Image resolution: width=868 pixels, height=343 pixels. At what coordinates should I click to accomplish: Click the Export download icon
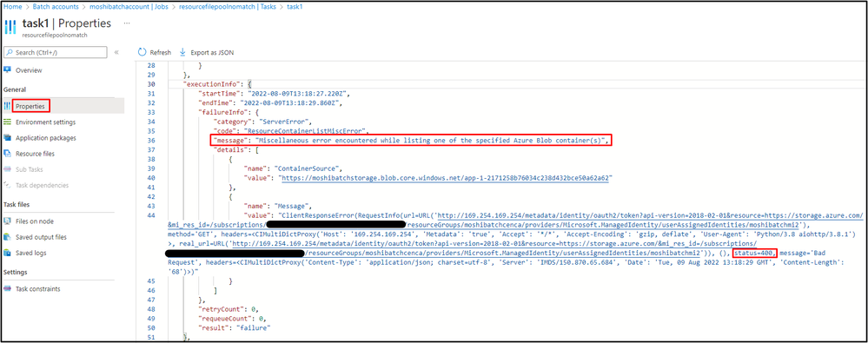[182, 52]
